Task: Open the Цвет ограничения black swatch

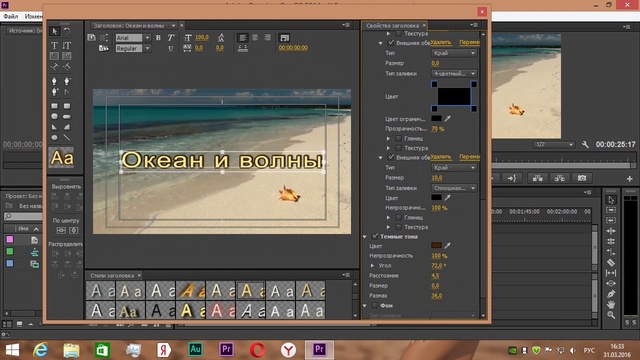Action: click(436, 118)
